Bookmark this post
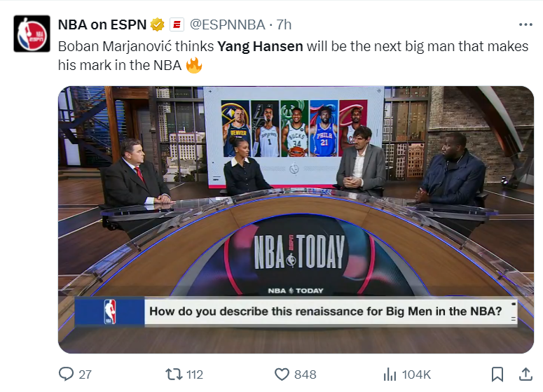The width and height of the screenshot is (543, 392). [x=497, y=374]
